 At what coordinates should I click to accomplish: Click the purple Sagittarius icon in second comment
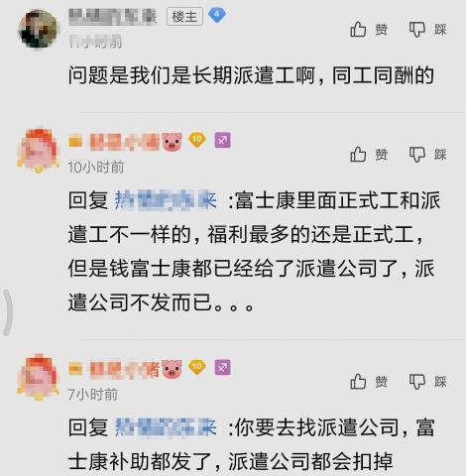pos(222,140)
